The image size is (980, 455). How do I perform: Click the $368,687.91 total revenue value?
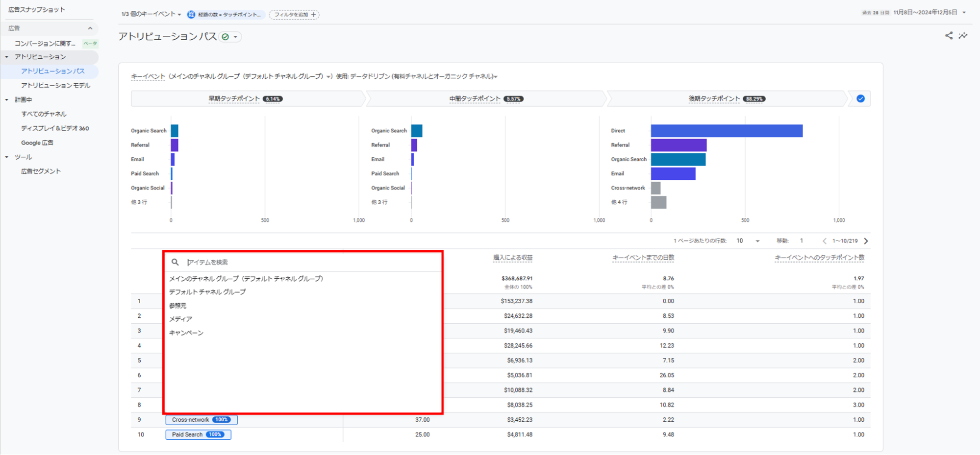517,279
